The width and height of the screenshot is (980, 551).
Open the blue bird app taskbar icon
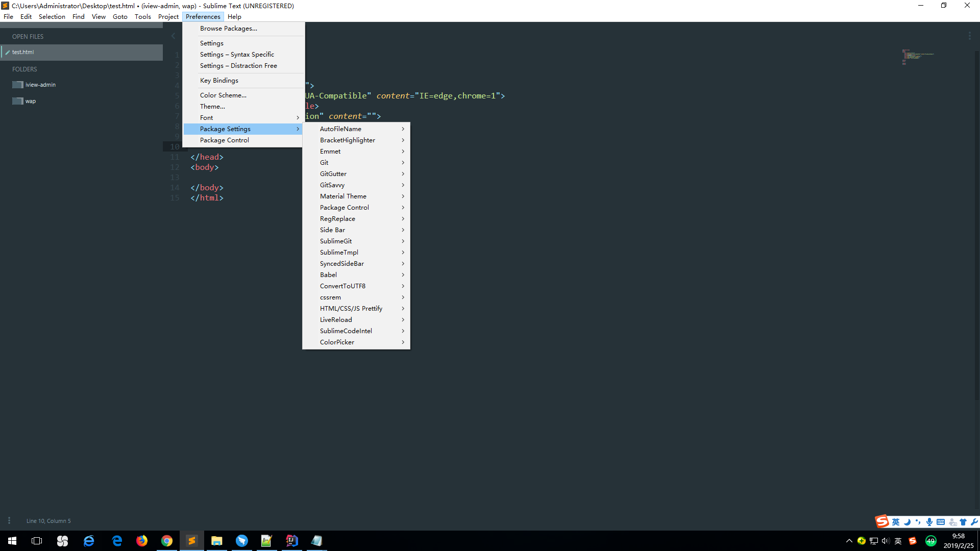tap(242, 541)
